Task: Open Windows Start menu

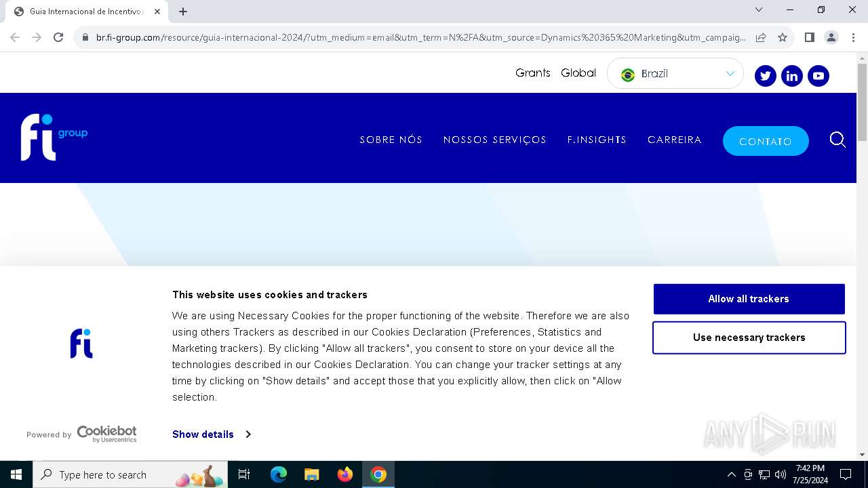Action: [x=16, y=474]
